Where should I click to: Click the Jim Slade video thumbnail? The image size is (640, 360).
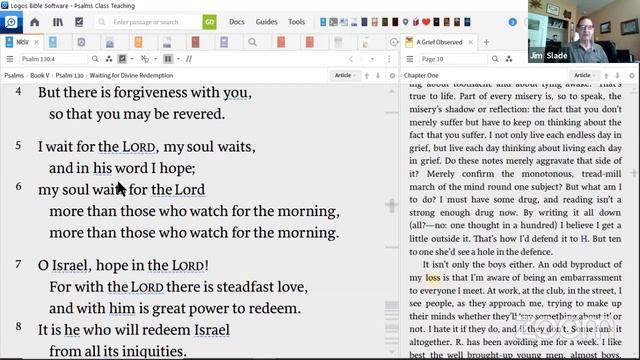pos(584,31)
